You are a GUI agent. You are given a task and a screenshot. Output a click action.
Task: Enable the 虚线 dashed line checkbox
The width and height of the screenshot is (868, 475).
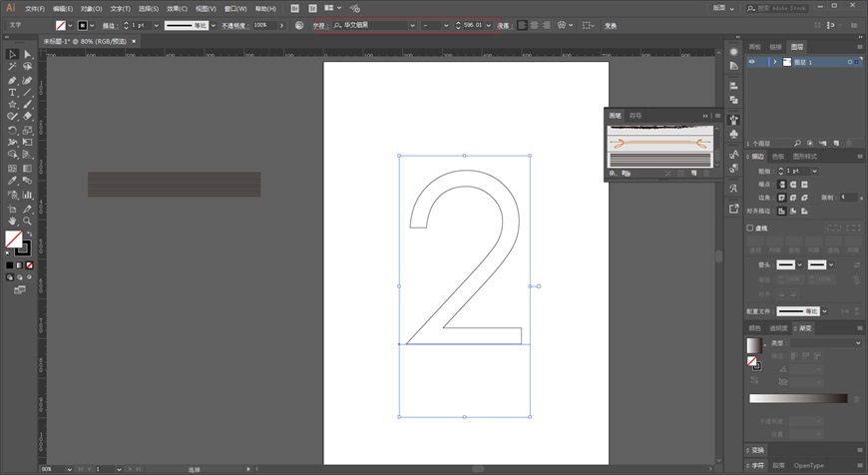pyautogui.click(x=750, y=229)
